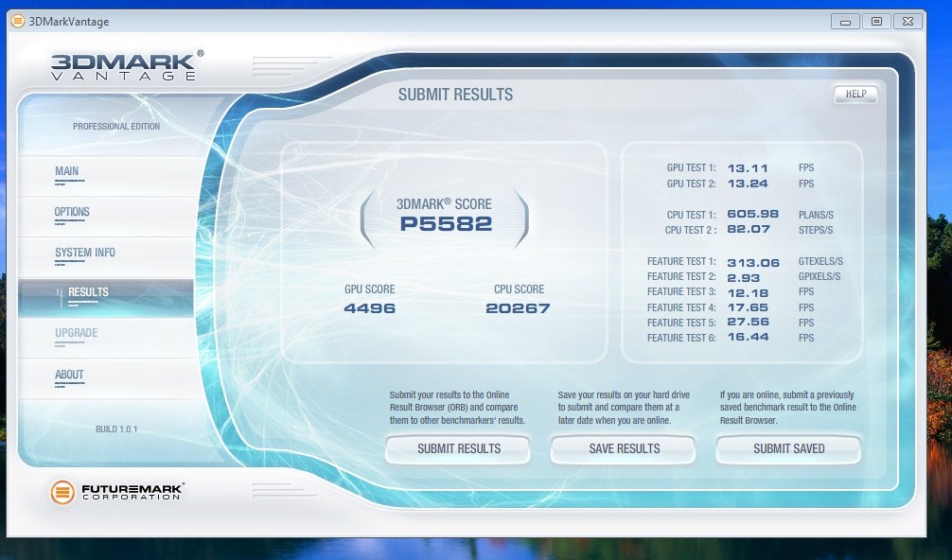Click FEATURE TEST 4 value 17.65
Screen dimensions: 952x560
[748, 308]
